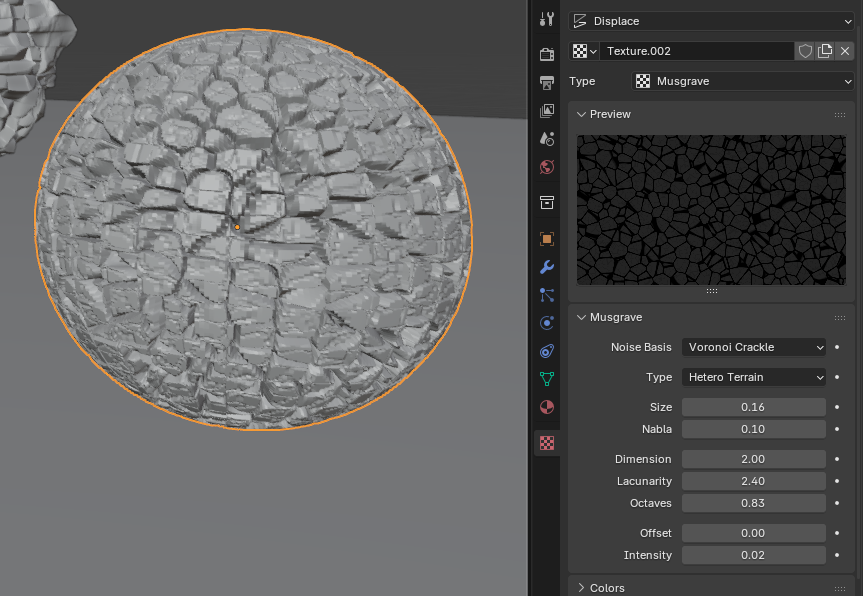Collapse the Preview panel
This screenshot has height=596, width=863.
pos(609,114)
